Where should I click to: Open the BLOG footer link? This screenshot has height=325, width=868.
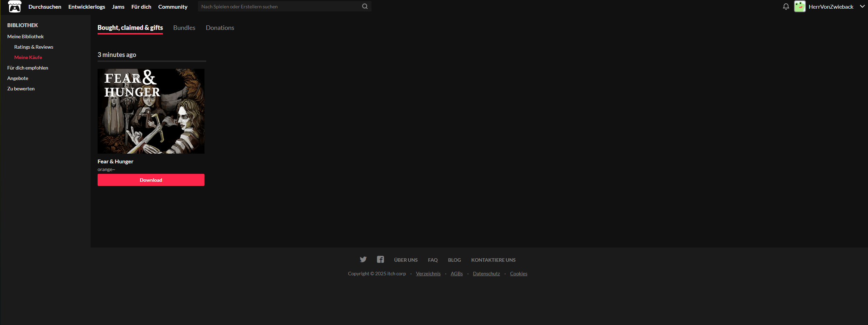[x=454, y=260]
